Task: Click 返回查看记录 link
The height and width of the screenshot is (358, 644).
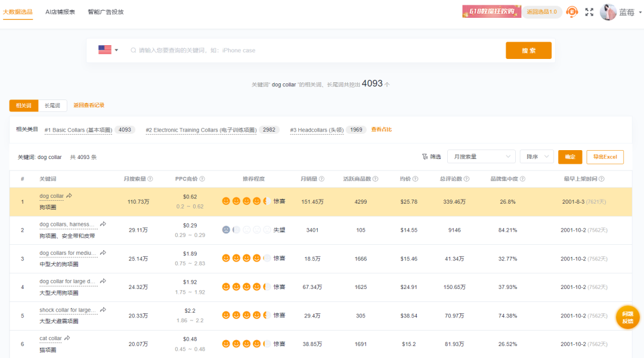Action: click(x=89, y=105)
